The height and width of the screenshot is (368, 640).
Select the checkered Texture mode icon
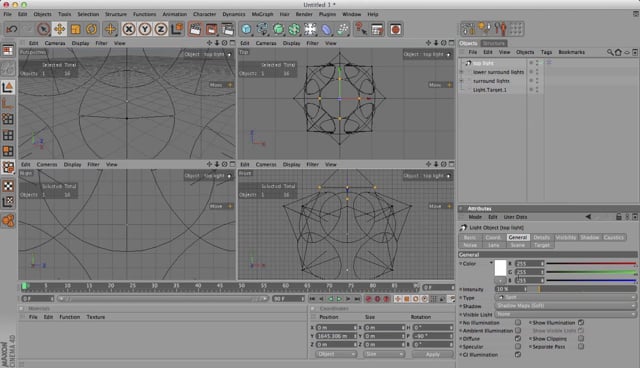pos(8,186)
